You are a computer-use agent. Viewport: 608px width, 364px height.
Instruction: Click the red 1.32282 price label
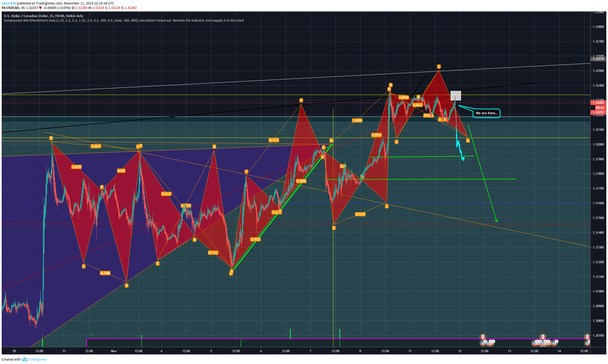[x=598, y=103]
